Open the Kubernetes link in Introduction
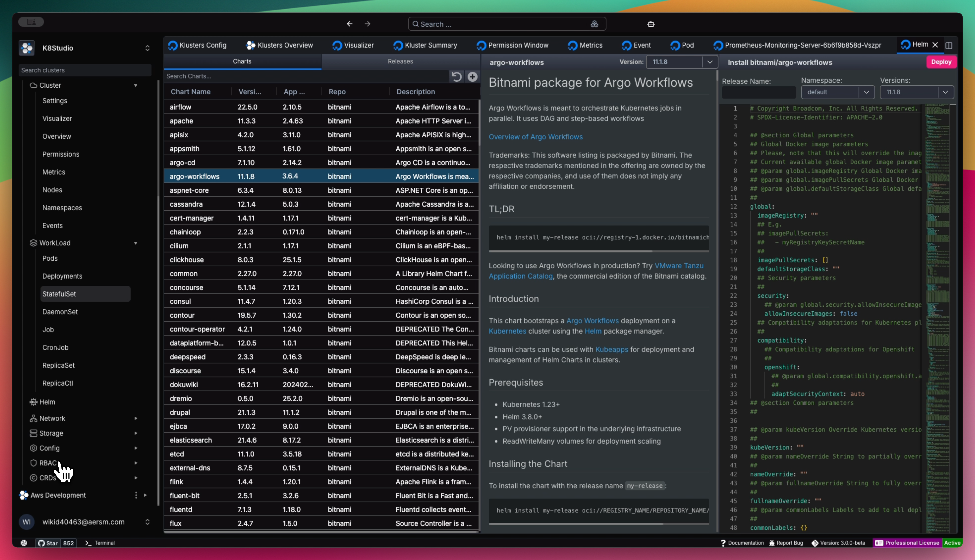Screen dimensions: 975x560 tap(507, 331)
